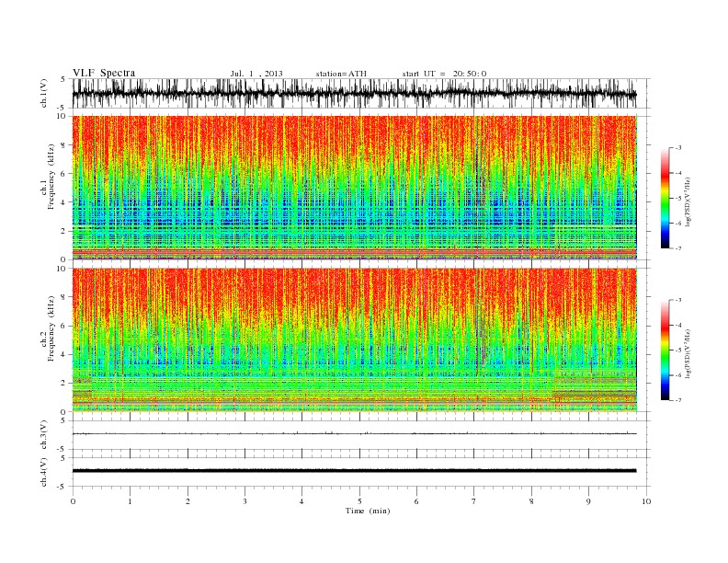This screenshot has height=563, width=728.
Task: Click the log(PSD) label beside ch.2 colorbar
Action: pos(688,353)
